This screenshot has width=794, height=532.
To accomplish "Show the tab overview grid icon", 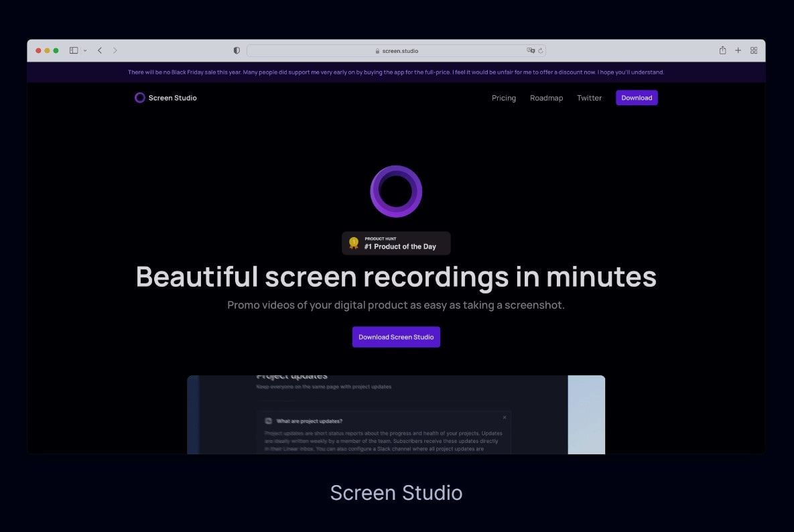I will 754,50.
